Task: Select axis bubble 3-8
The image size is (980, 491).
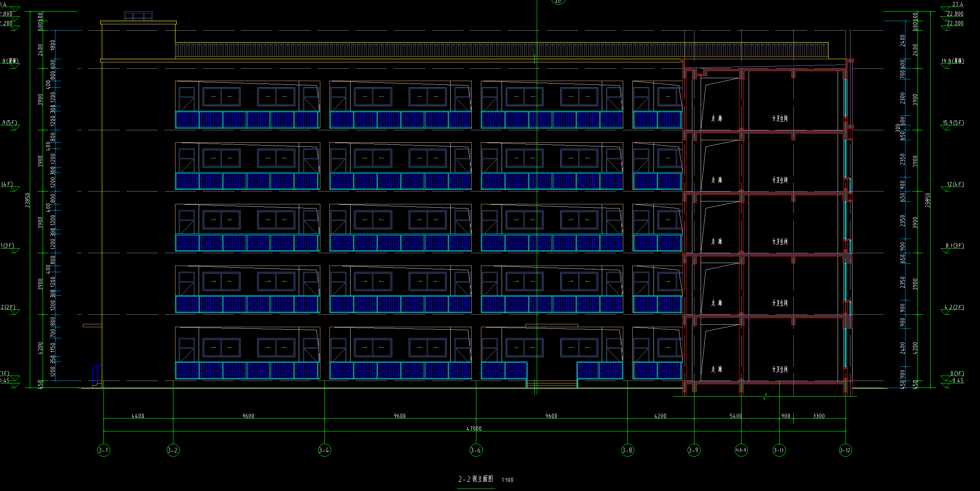Action: click(x=627, y=450)
